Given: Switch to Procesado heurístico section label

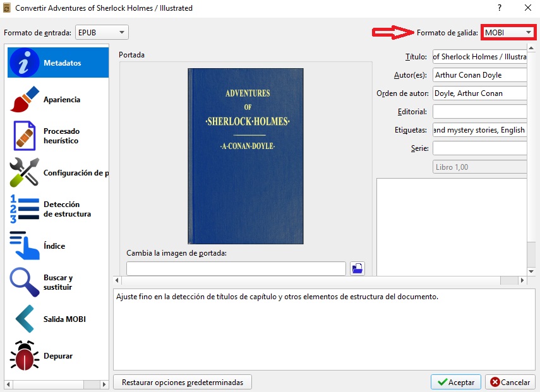Looking at the screenshot, I should pyautogui.click(x=61, y=136).
